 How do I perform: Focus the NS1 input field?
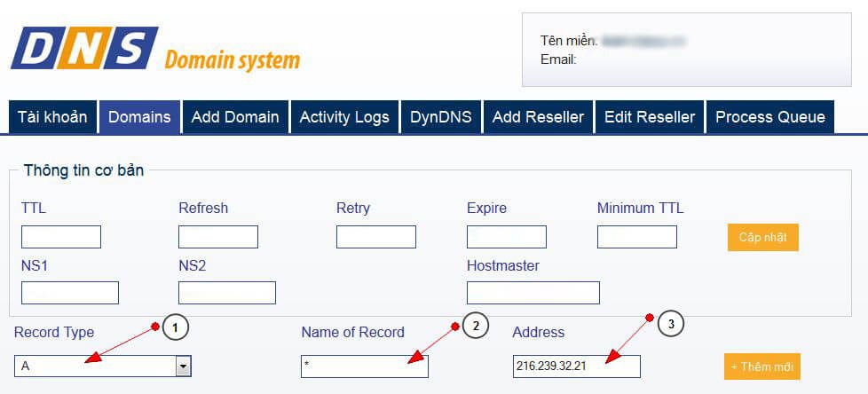[70, 293]
